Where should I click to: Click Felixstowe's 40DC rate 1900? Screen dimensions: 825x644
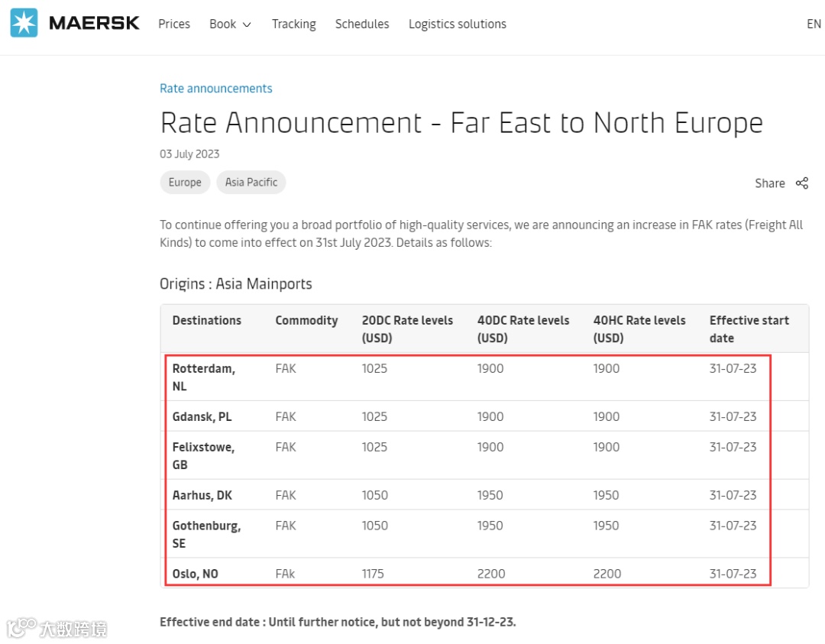pos(490,447)
